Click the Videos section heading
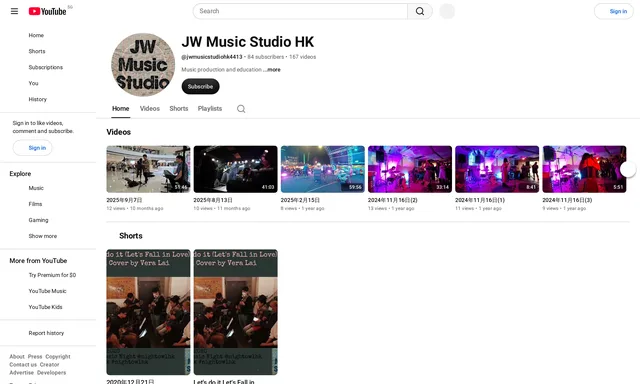This screenshot has height=384, width=640. (x=119, y=132)
